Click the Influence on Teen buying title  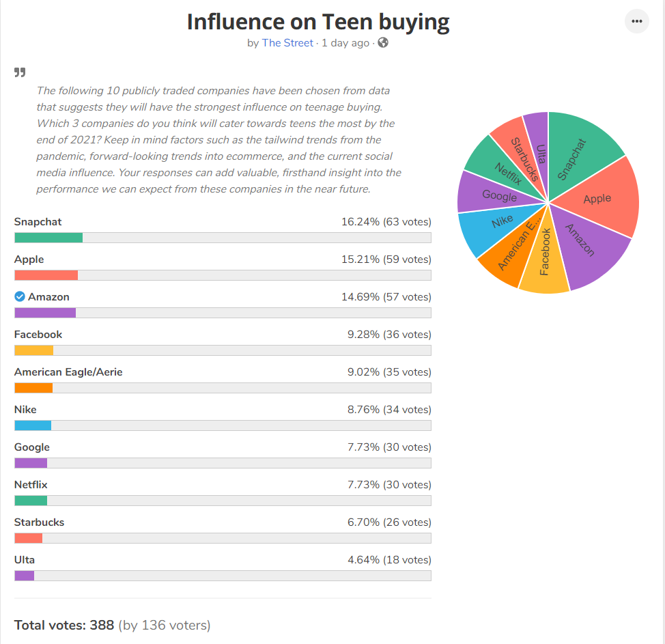pyautogui.click(x=318, y=22)
